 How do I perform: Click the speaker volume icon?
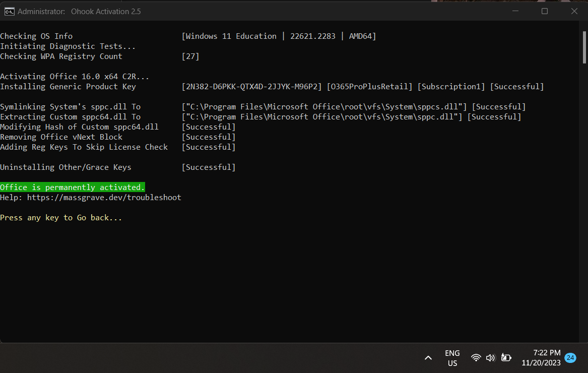[490, 357]
